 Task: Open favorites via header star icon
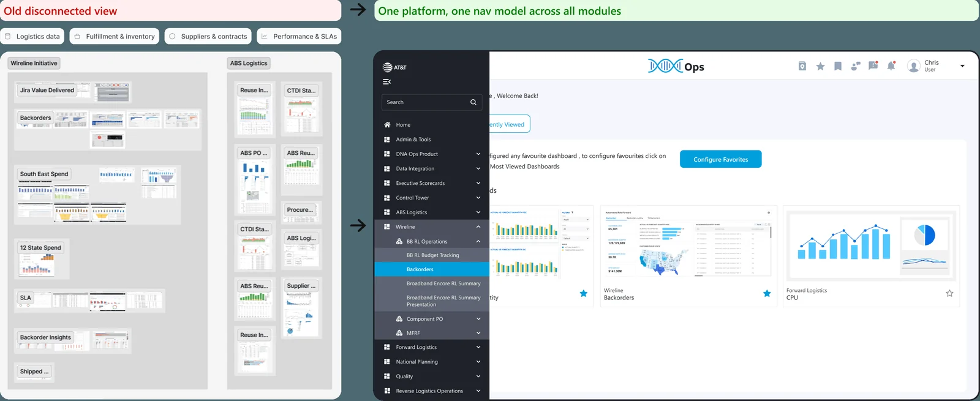820,66
